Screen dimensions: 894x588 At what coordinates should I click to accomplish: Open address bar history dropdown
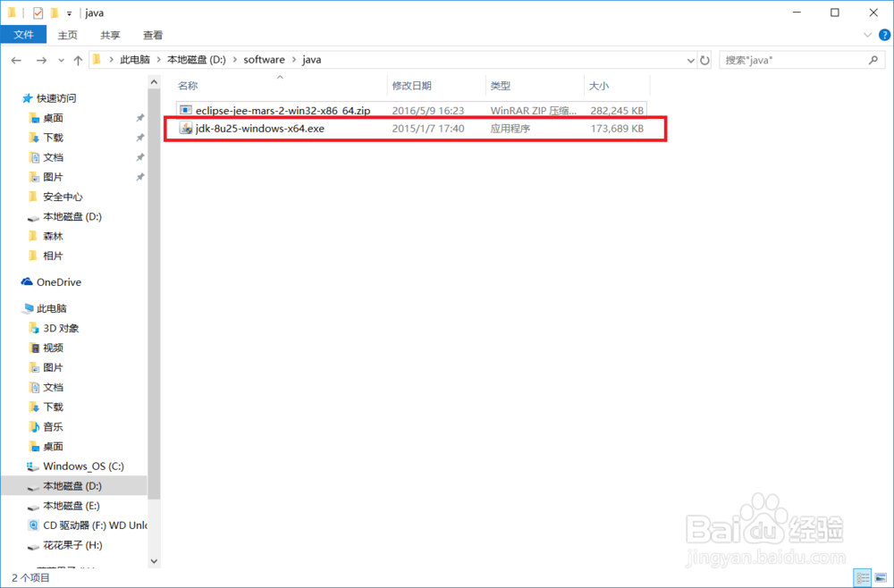[x=690, y=61]
